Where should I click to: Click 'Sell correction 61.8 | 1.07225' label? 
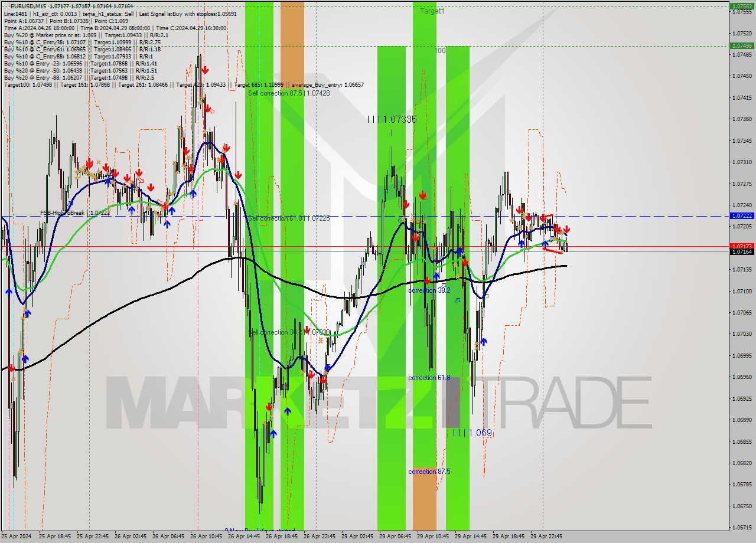point(289,218)
